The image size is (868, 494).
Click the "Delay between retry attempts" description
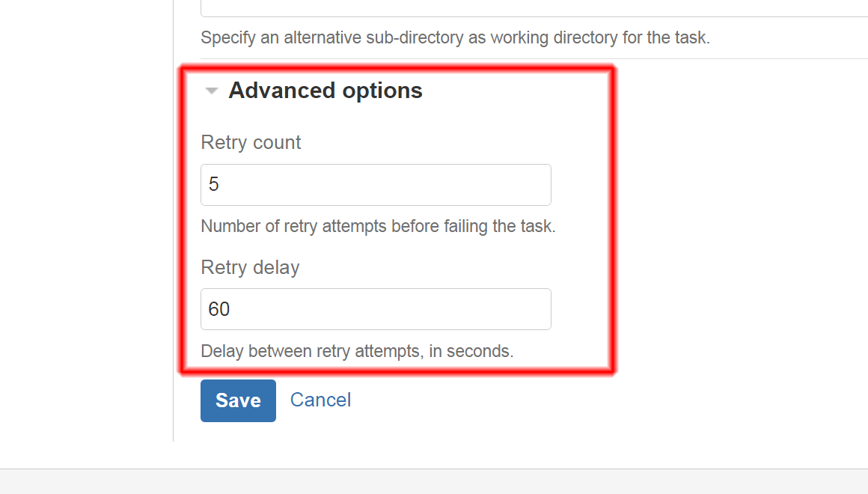pyautogui.click(x=357, y=351)
